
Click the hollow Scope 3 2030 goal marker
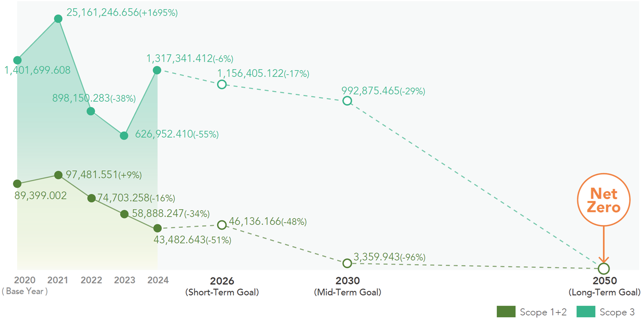pos(347,101)
